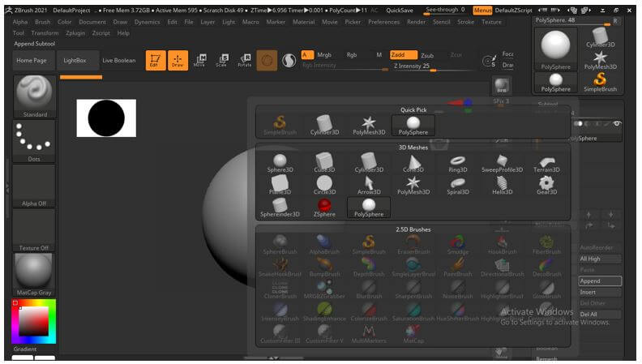642x364 pixels.
Task: Select the Circle3D mesh
Action: tap(324, 186)
